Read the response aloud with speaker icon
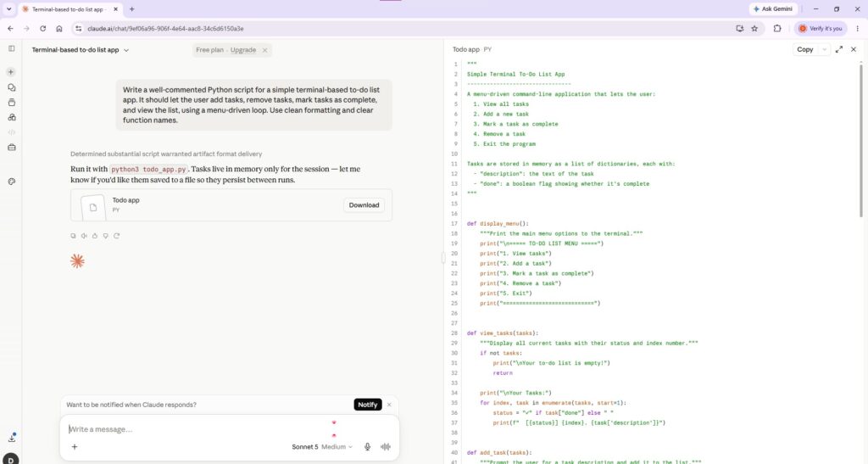This screenshot has height=464, width=868. point(84,236)
